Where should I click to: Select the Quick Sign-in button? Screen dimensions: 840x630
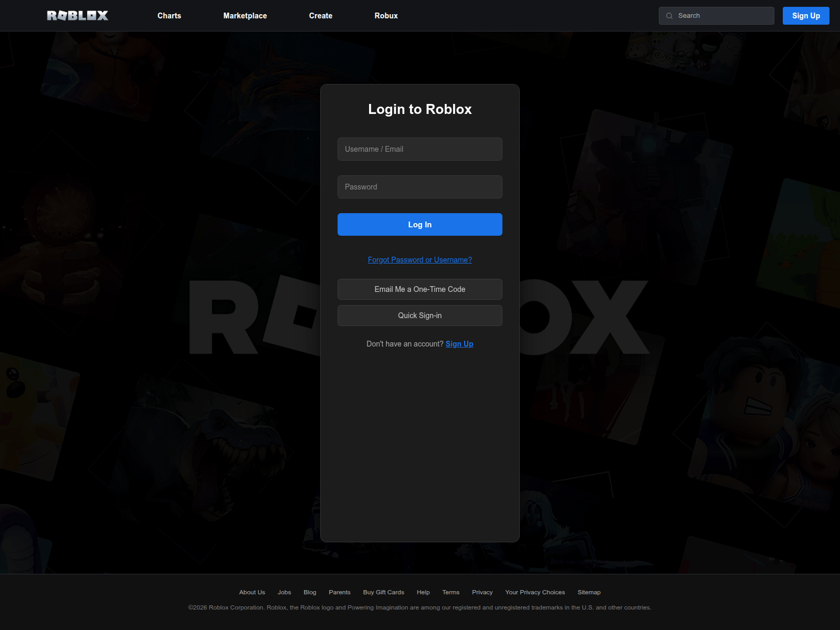[x=419, y=316]
